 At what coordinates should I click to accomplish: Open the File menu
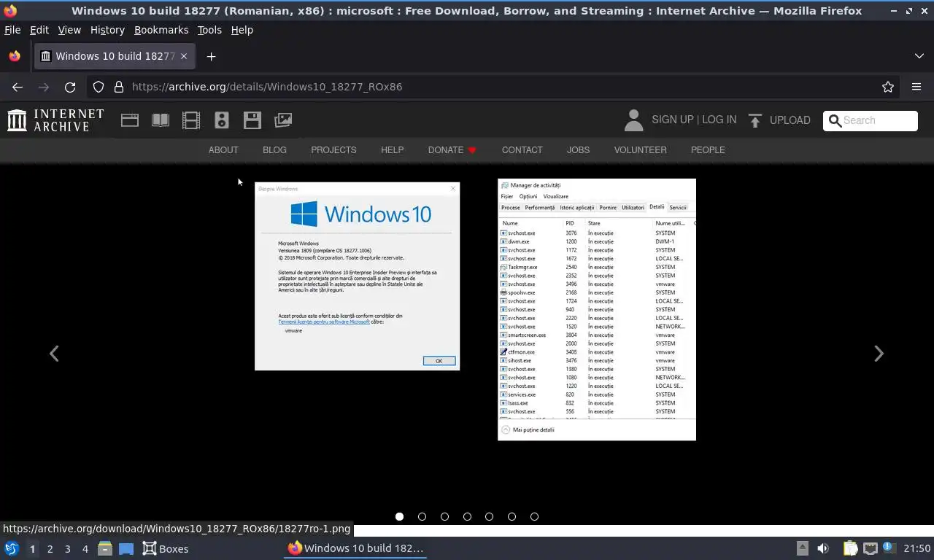tap(12, 30)
